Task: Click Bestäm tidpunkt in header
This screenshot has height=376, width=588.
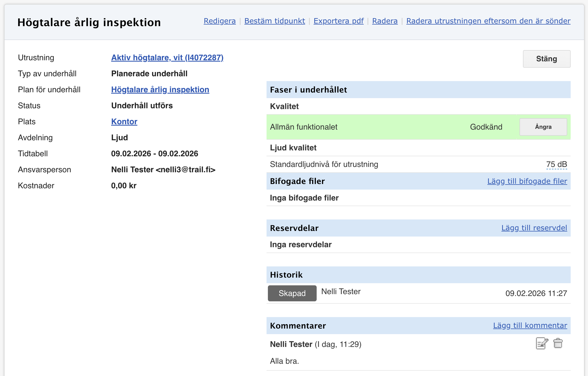Action: point(275,21)
